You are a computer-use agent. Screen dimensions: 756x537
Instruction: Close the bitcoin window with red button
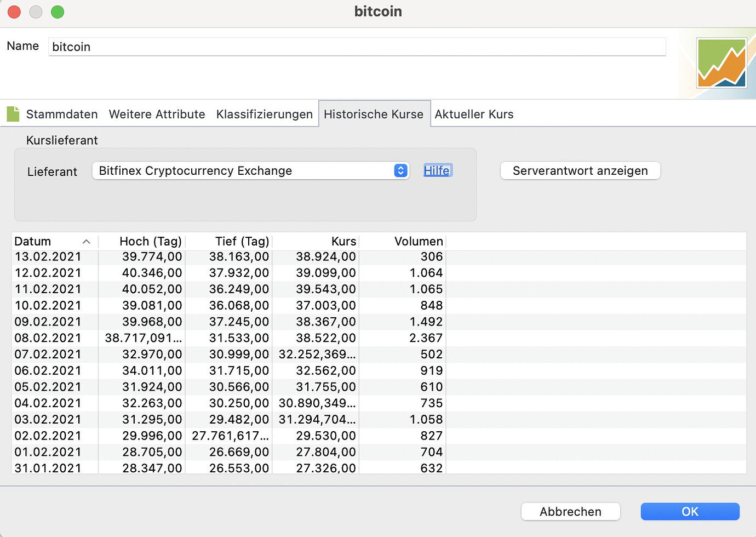pyautogui.click(x=14, y=12)
